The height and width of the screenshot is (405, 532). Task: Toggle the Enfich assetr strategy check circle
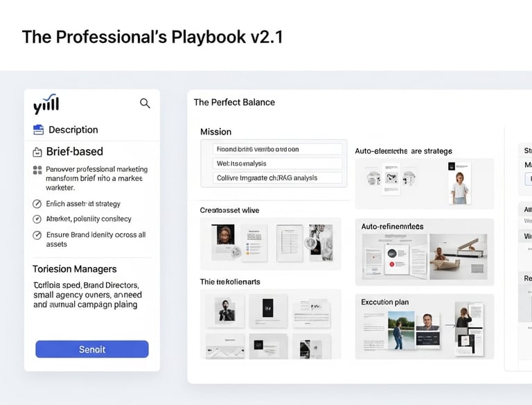[37, 204]
